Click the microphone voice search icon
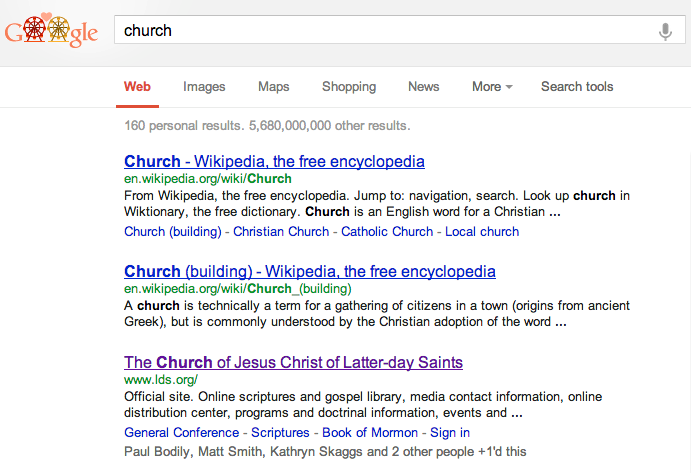The image size is (691, 473). click(665, 31)
